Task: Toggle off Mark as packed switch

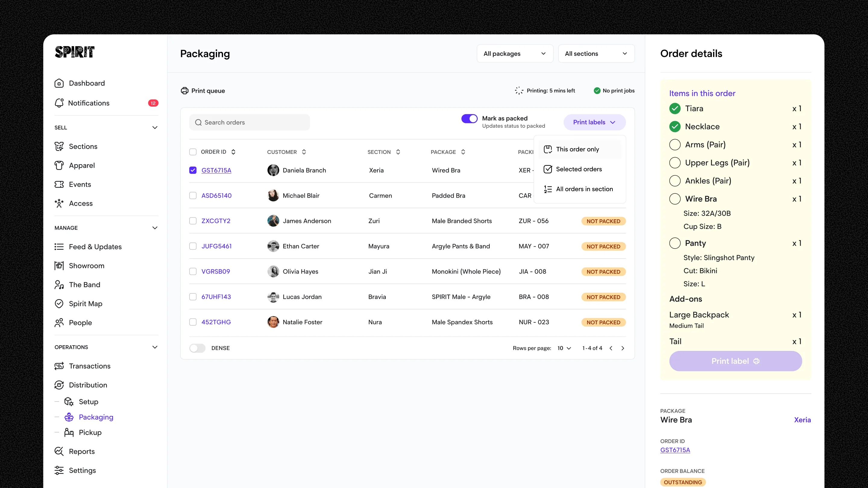Action: click(x=469, y=119)
